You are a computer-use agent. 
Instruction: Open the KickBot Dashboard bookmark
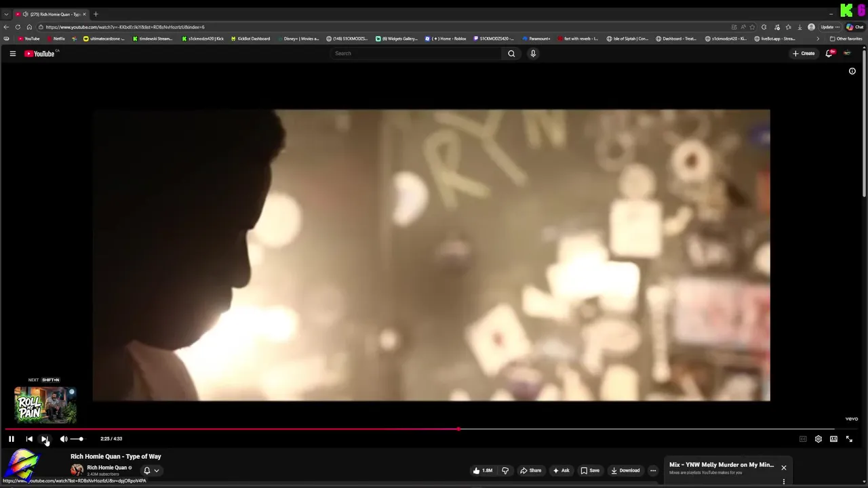pyautogui.click(x=250, y=39)
